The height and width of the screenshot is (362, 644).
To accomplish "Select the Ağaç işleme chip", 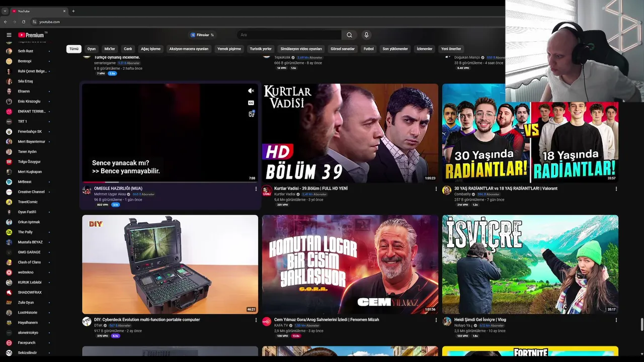I will 150,49.
